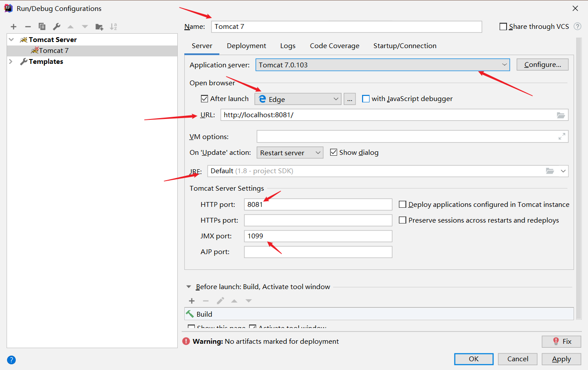The height and width of the screenshot is (370, 588).
Task: Click the AJP port field
Action: (x=318, y=252)
